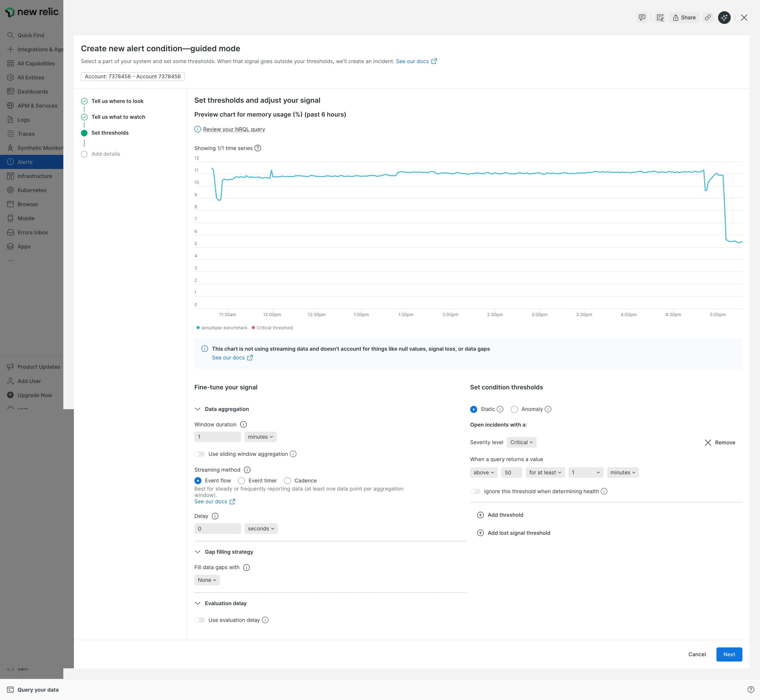Click Query your data in bottom bar
Viewport: 760px width, 700px height.
33,689
